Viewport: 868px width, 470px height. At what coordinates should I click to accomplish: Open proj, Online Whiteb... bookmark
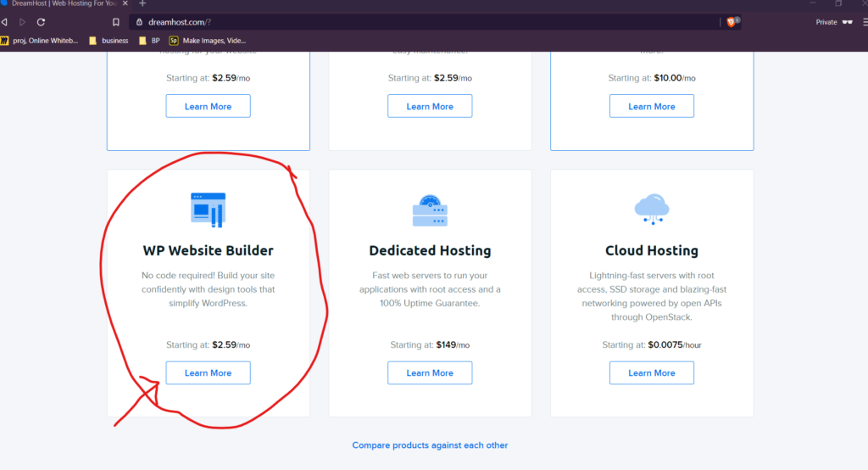click(39, 41)
